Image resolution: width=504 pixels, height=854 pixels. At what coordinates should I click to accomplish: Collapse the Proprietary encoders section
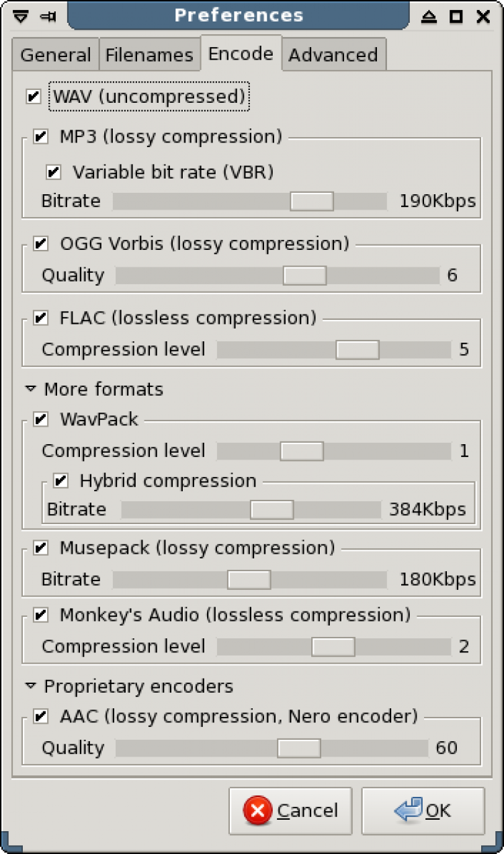coord(30,686)
